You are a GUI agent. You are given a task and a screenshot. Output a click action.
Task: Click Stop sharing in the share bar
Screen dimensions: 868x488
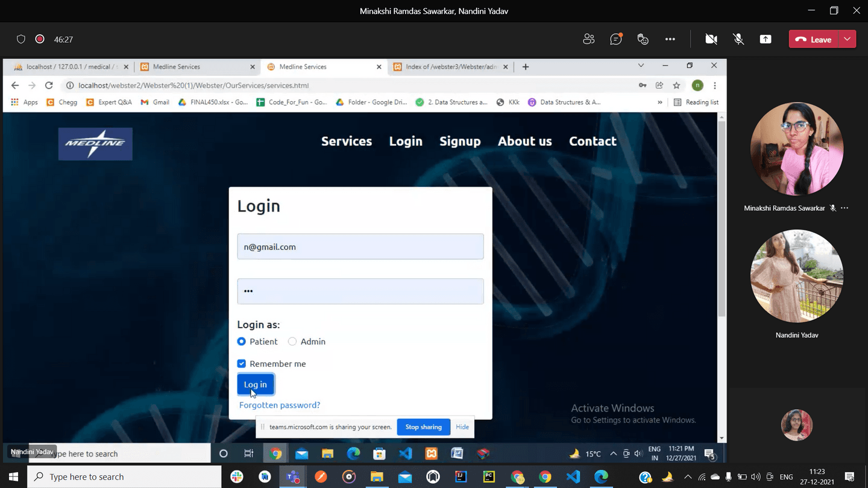pos(423,427)
